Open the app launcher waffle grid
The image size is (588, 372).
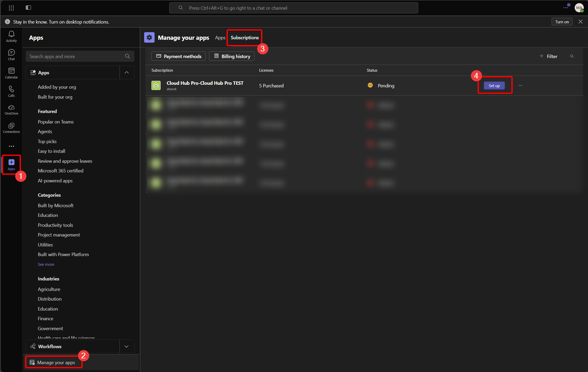pos(11,8)
